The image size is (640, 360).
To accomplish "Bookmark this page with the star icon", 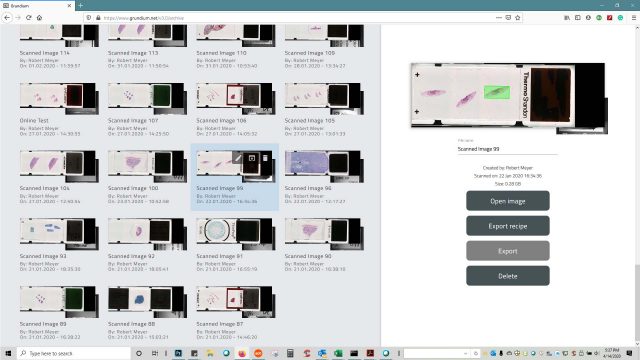I will [x=518, y=18].
